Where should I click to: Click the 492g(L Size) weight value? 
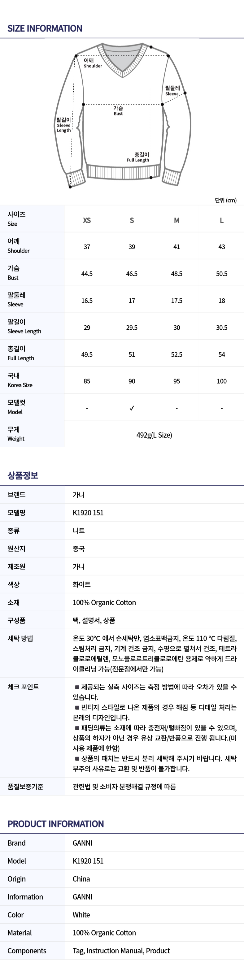(x=154, y=435)
